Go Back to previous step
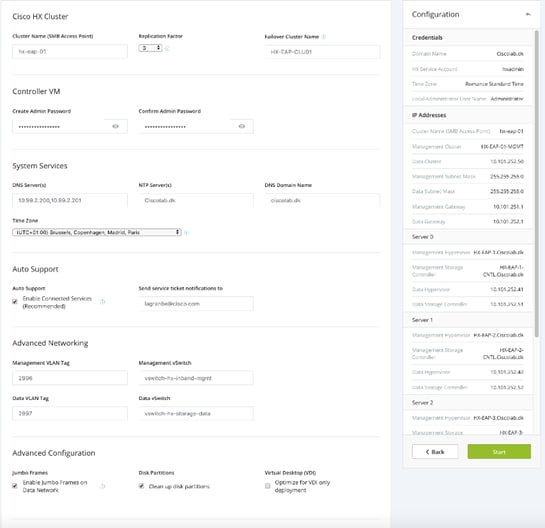Viewport: 545px width, 528px height. pos(435,452)
